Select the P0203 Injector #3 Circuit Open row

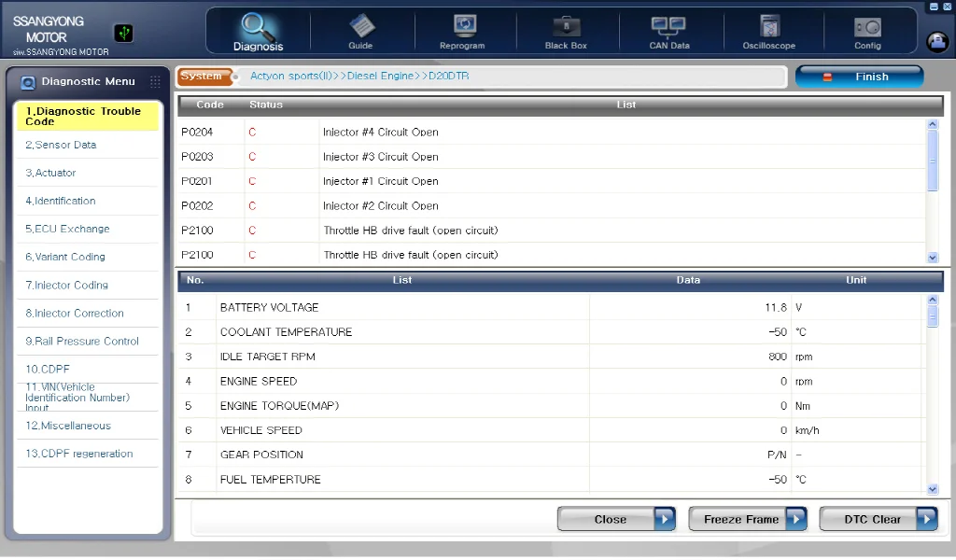click(x=552, y=157)
